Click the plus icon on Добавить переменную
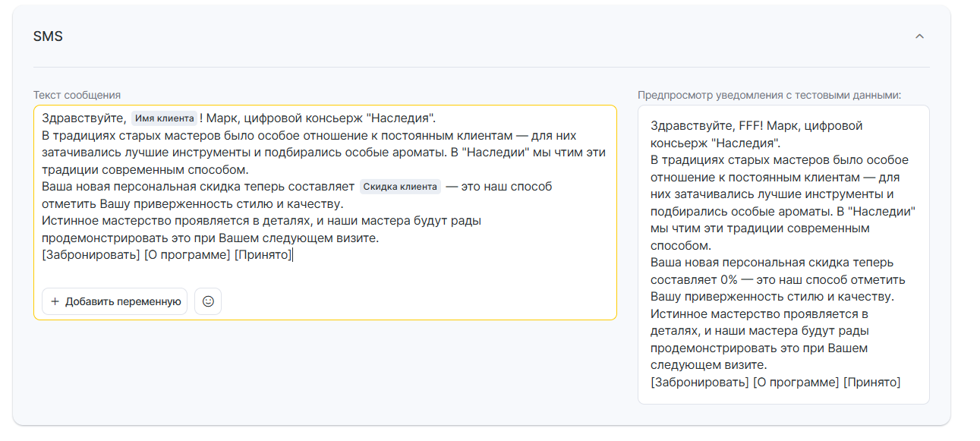 [55, 301]
